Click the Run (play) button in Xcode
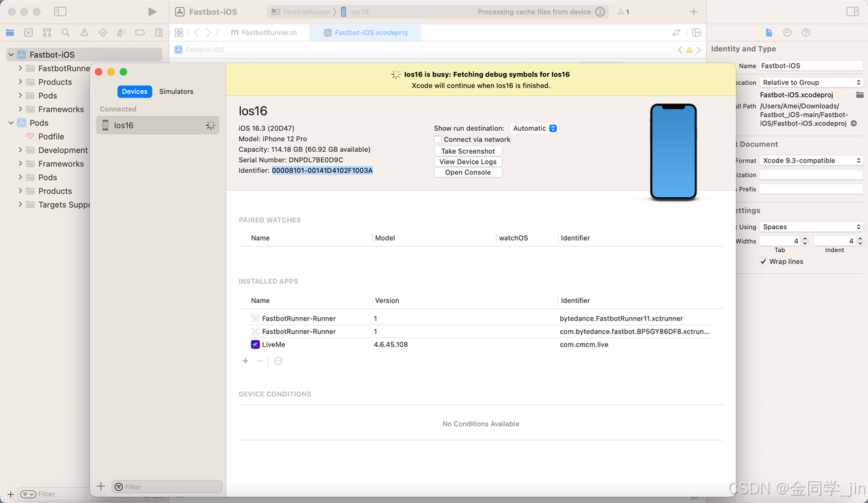 pyautogui.click(x=152, y=12)
